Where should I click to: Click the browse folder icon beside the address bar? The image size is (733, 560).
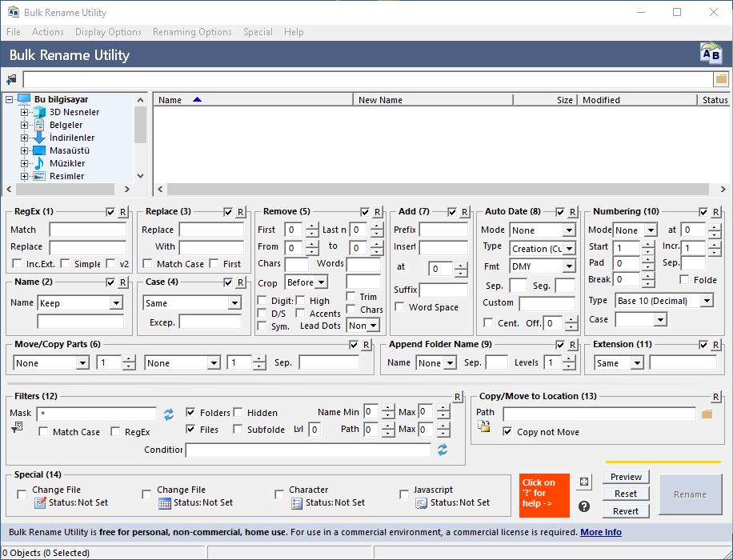click(721, 79)
